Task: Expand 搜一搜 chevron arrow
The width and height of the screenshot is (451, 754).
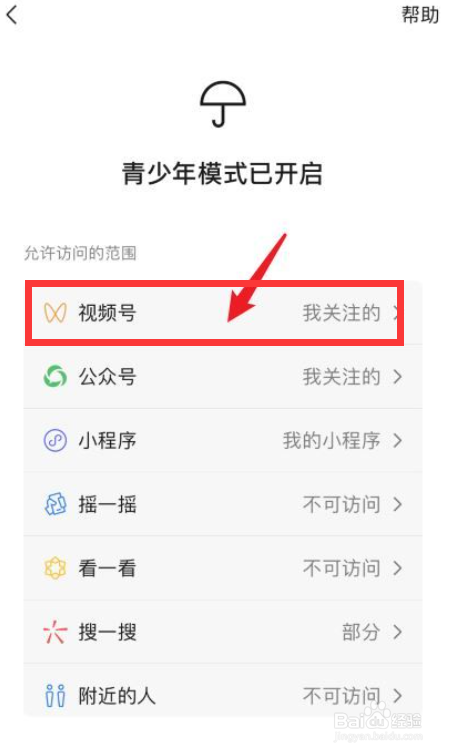Action: (x=397, y=632)
